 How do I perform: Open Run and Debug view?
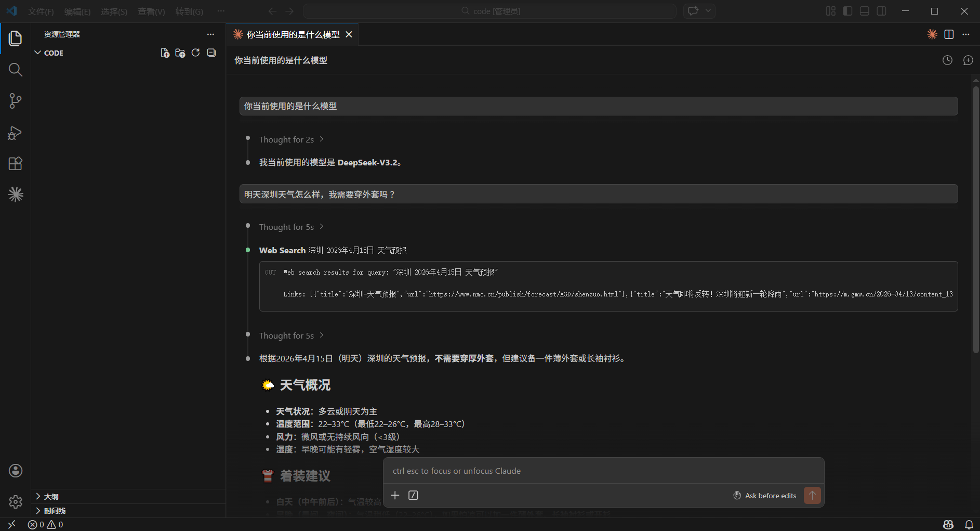[15, 133]
